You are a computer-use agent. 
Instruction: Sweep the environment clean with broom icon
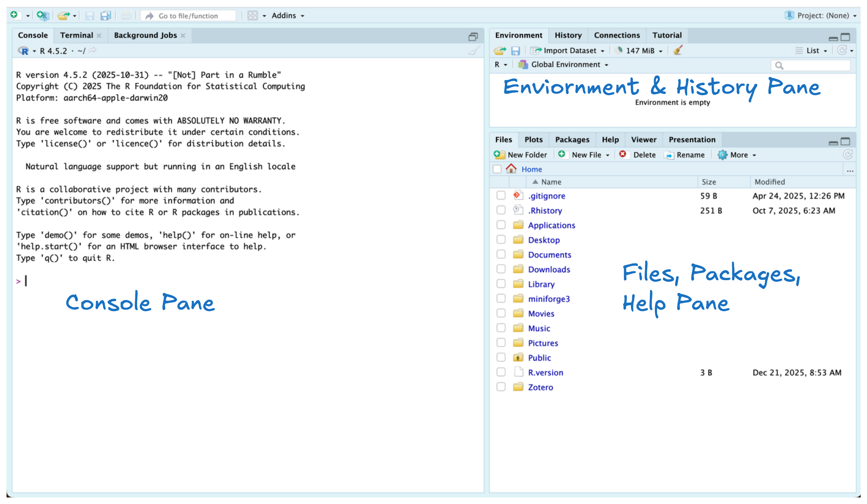(x=677, y=50)
